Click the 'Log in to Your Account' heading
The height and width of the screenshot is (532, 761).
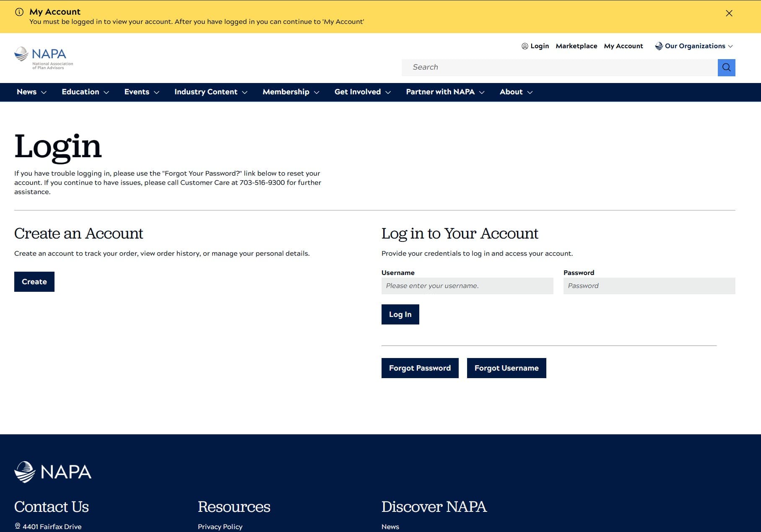460,234
